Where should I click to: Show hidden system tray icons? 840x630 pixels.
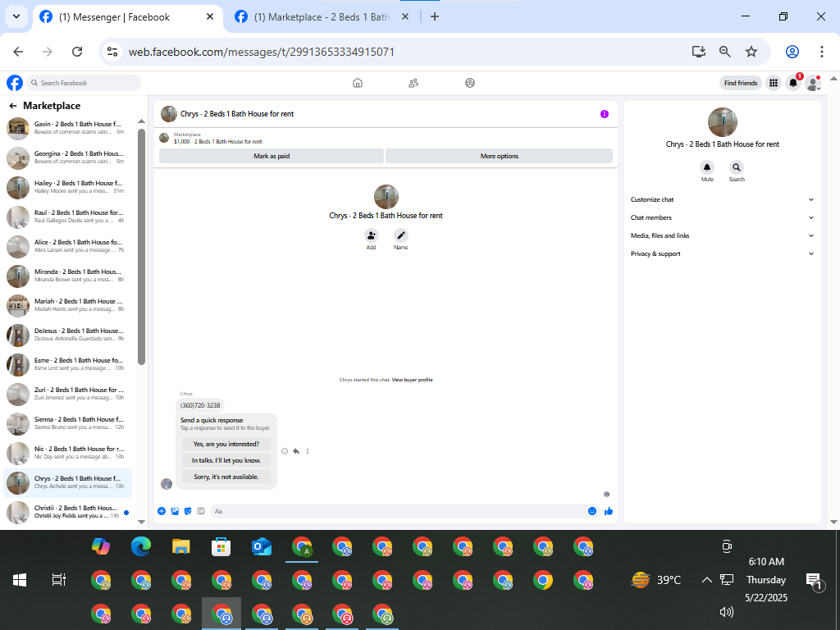pos(706,580)
